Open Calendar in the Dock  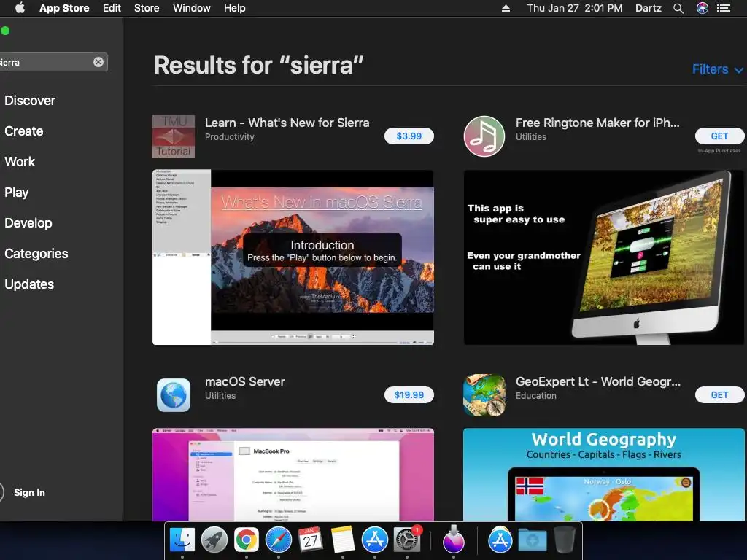point(311,540)
